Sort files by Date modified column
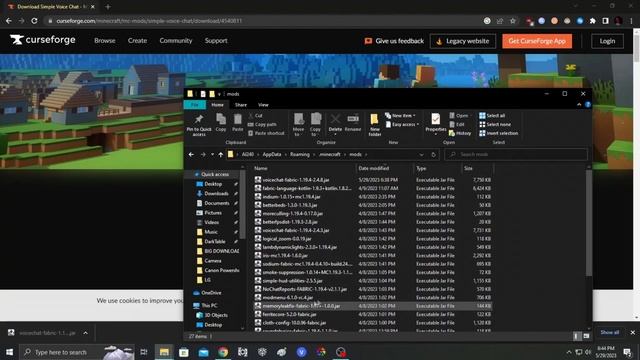640x360 pixels. (x=384, y=168)
